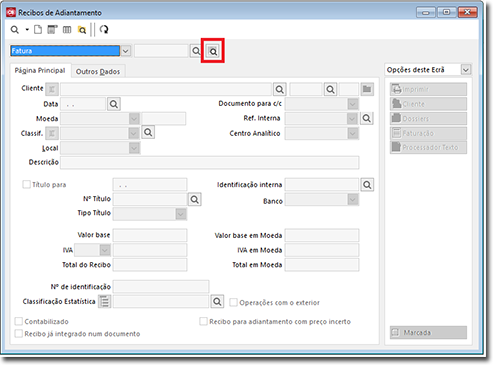The image size is (496, 369).
Task: Toggle the Contabilizado checkbox
Action: pyautogui.click(x=19, y=321)
